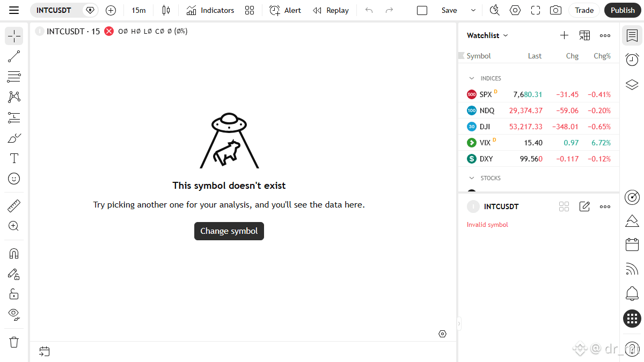Expand the Save layout dropdown arrow
This screenshot has height=362, width=644.
point(473,10)
